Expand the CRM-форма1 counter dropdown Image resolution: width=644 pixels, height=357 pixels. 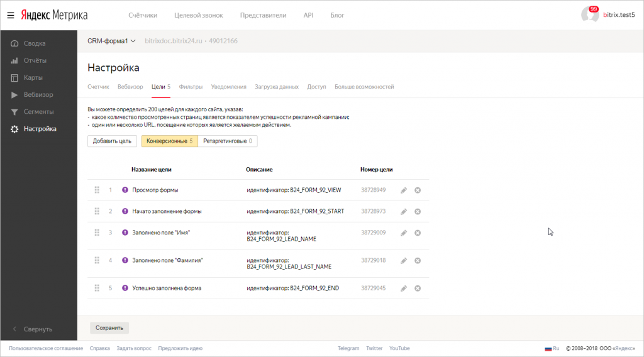[x=111, y=41]
